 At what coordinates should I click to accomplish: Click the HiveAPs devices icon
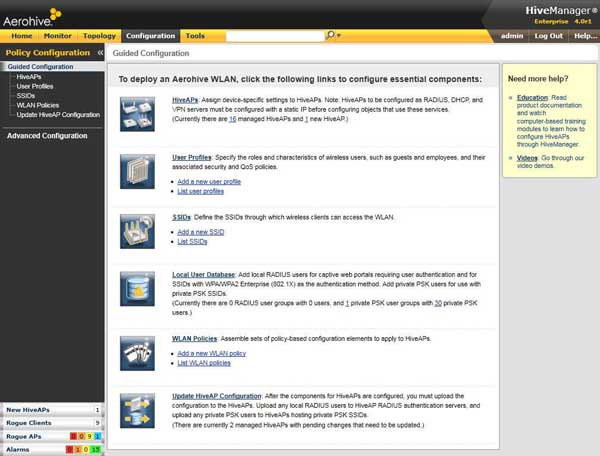tap(137, 114)
